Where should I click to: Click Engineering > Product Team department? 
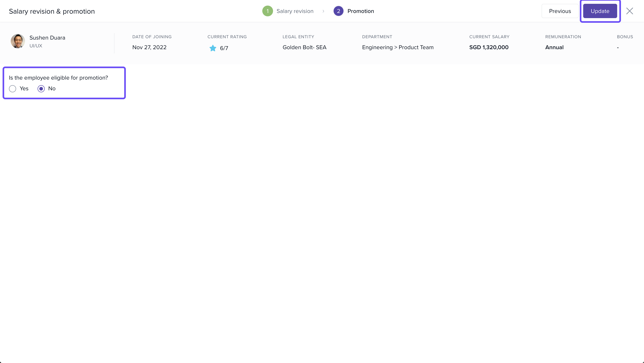click(x=398, y=47)
